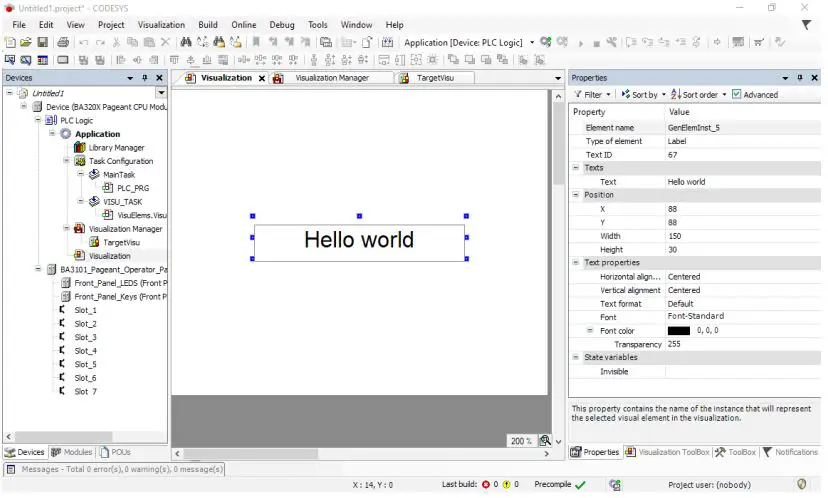Viewport: 828px width, 498px height.
Task: Collapse the Position property group
Action: [576, 195]
